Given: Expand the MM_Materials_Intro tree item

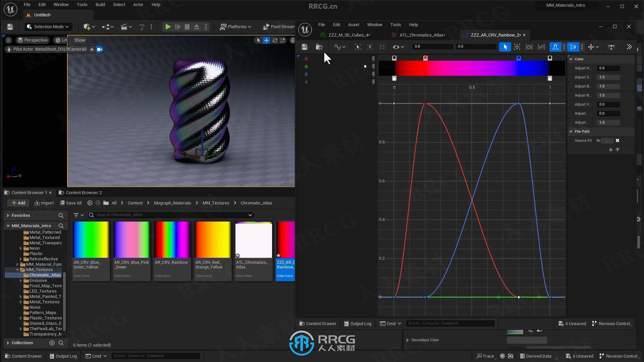Looking at the screenshot, I should click(x=7, y=226).
